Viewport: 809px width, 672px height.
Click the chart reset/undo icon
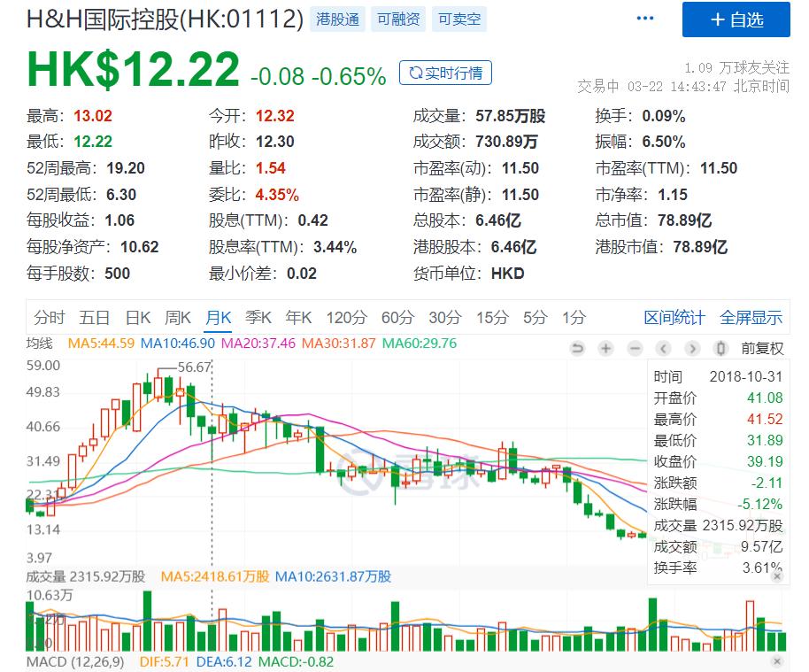pos(575,349)
